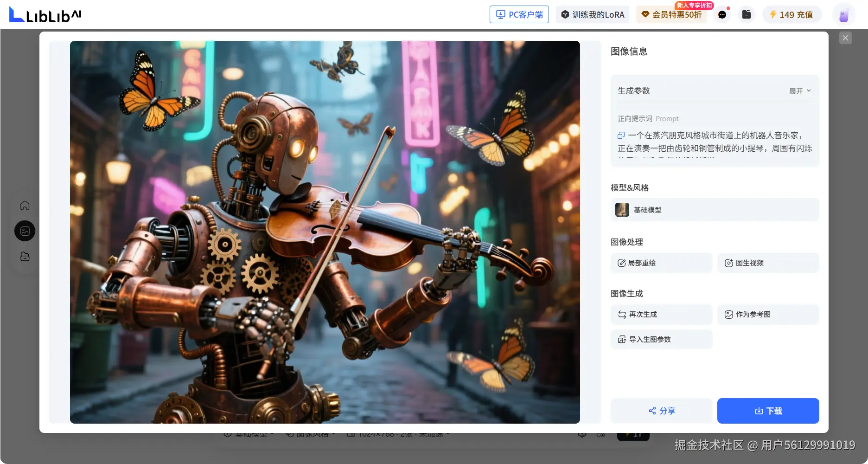Click the 图生视频 button
The height and width of the screenshot is (464, 868).
tap(768, 263)
